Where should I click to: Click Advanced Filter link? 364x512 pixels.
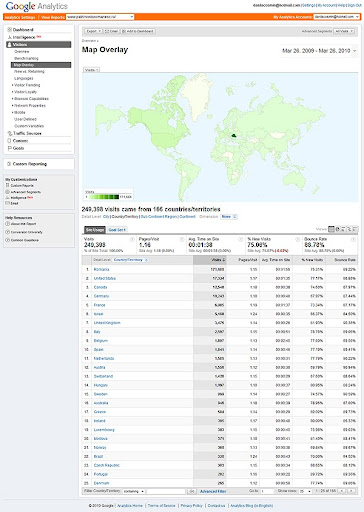click(x=213, y=491)
